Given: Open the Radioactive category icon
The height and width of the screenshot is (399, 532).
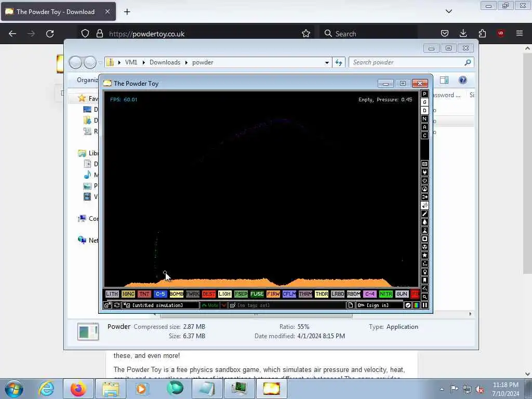Looking at the screenshot, I should pos(424,247).
